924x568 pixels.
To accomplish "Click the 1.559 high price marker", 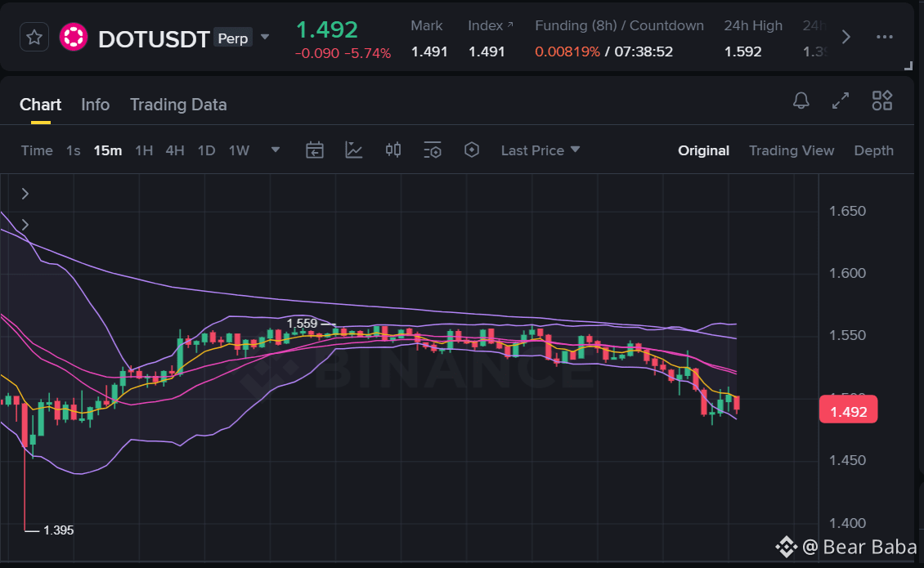I will coord(302,324).
